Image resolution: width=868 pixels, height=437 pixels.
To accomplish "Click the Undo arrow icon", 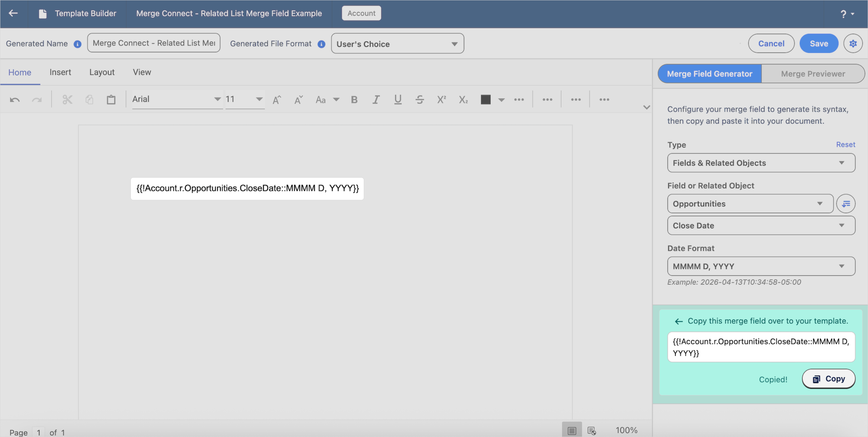I will [x=15, y=100].
